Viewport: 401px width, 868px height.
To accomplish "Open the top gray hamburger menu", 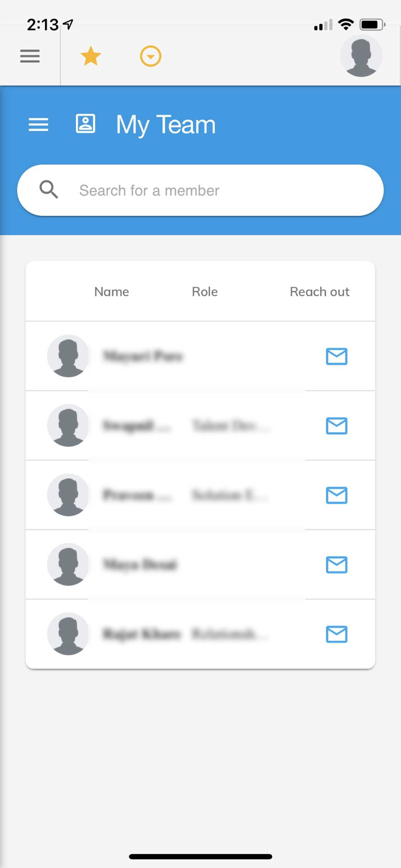I will 30,56.
